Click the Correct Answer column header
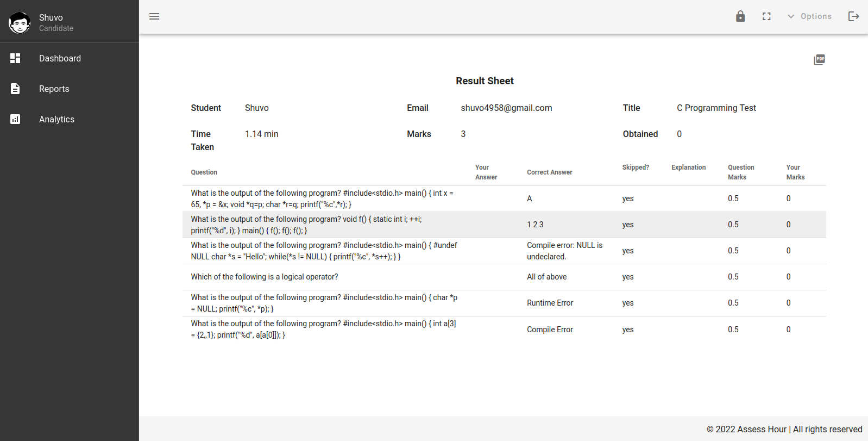The width and height of the screenshot is (868, 441). (549, 172)
